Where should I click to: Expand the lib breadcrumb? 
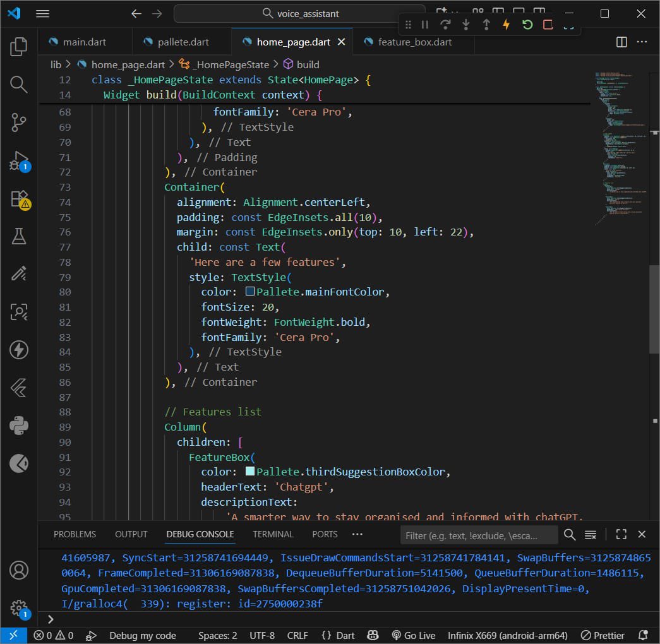56,64
